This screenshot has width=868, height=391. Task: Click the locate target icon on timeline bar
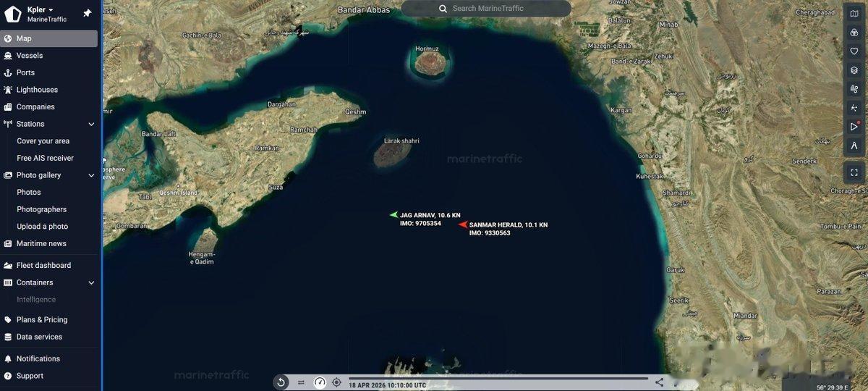pos(336,382)
